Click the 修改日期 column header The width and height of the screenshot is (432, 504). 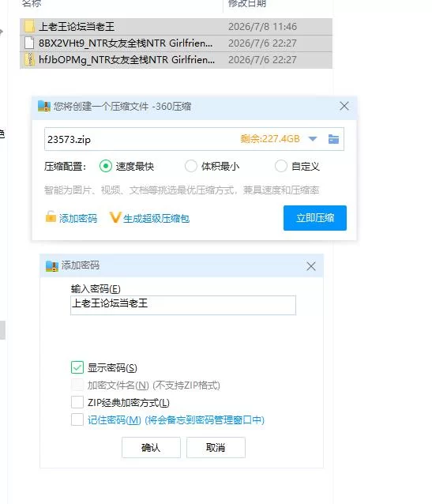click(x=247, y=3)
